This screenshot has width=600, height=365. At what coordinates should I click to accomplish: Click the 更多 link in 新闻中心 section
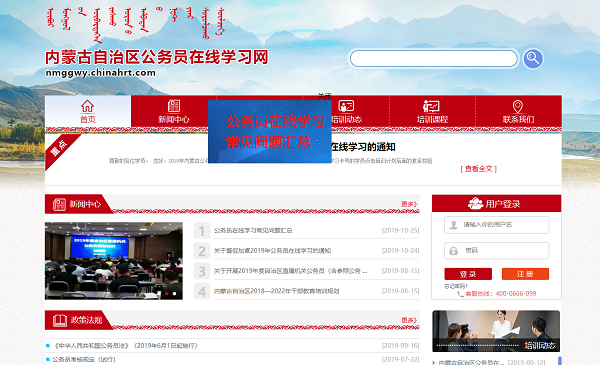pos(409,204)
